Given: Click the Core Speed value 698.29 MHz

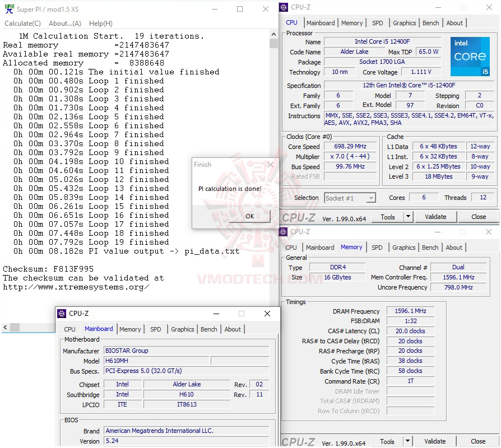Looking at the screenshot, I should point(350,146).
